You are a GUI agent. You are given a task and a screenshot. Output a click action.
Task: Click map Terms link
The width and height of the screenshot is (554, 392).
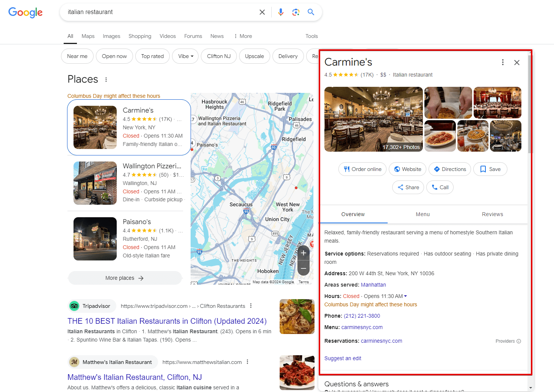(304, 282)
